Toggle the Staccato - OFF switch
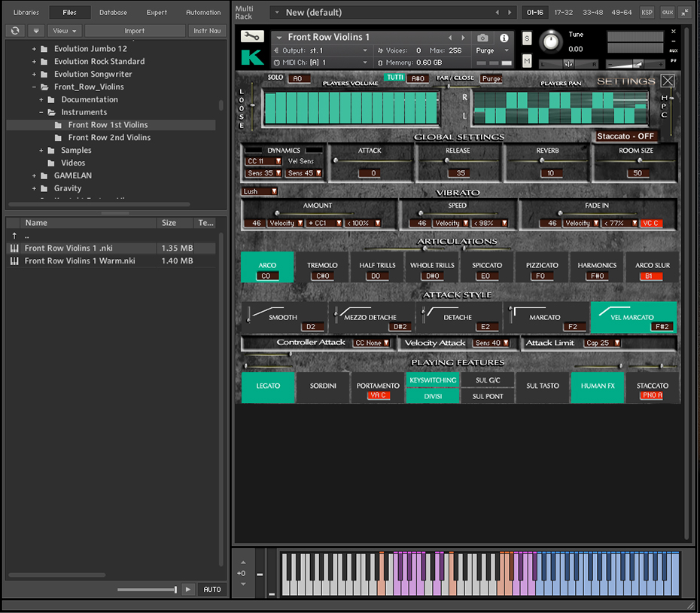Image resolution: width=700 pixels, height=613 pixels. tap(625, 136)
